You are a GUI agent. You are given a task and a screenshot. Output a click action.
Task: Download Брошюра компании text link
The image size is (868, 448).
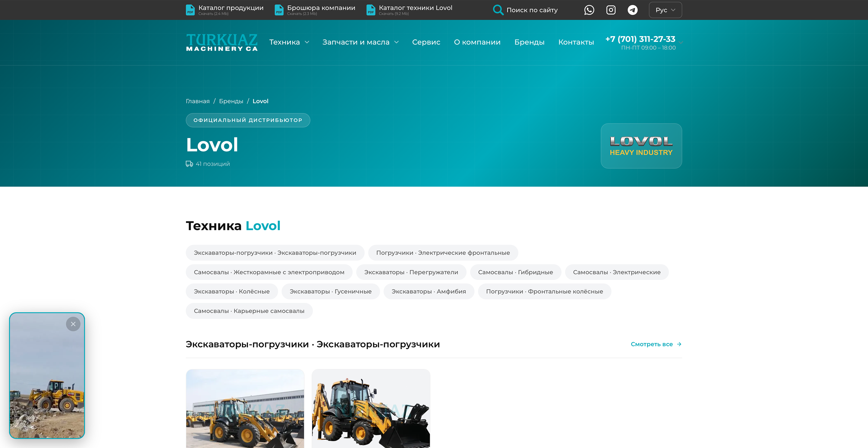click(x=321, y=8)
